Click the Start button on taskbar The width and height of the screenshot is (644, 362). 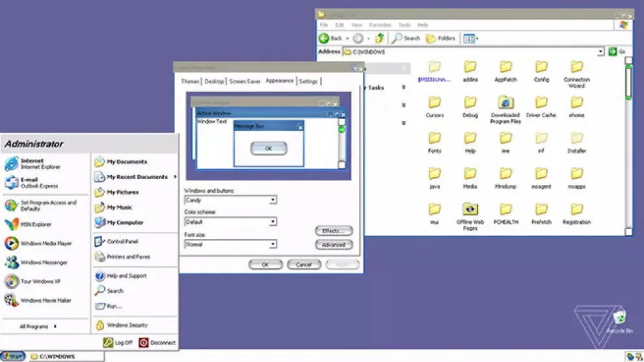point(13,356)
